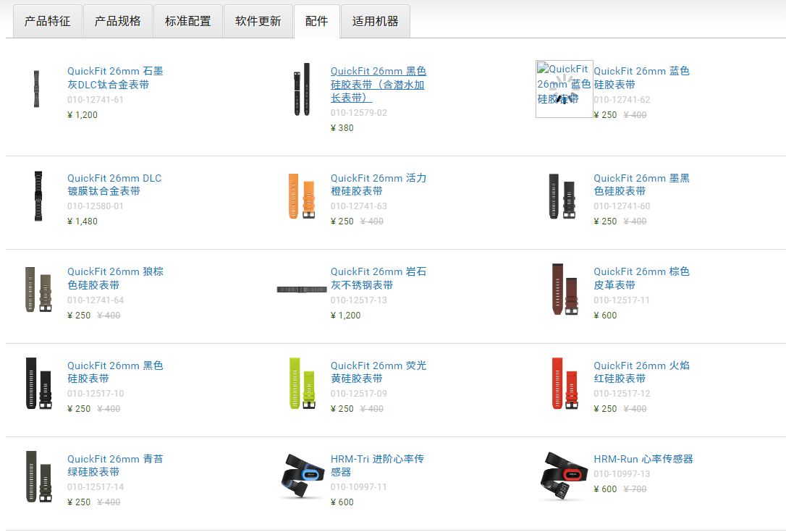Click the orange 活力橙硅胶表带 image
Viewport: 786px width, 532px height.
[302, 196]
